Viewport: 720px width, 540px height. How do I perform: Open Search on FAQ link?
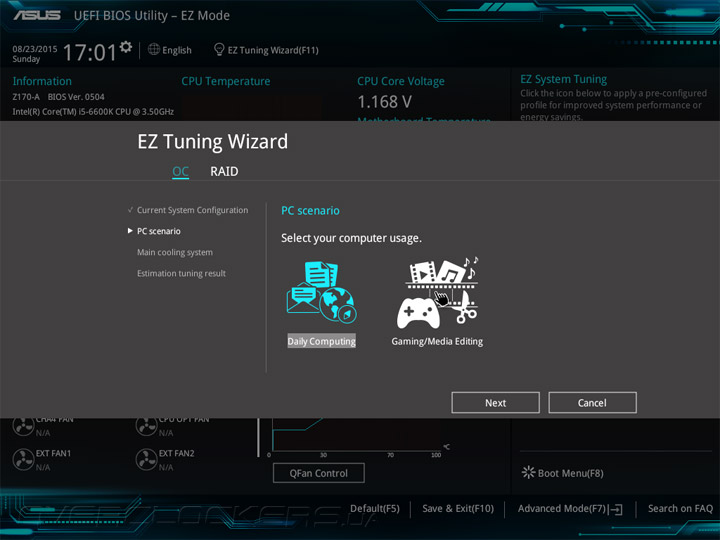click(x=680, y=508)
